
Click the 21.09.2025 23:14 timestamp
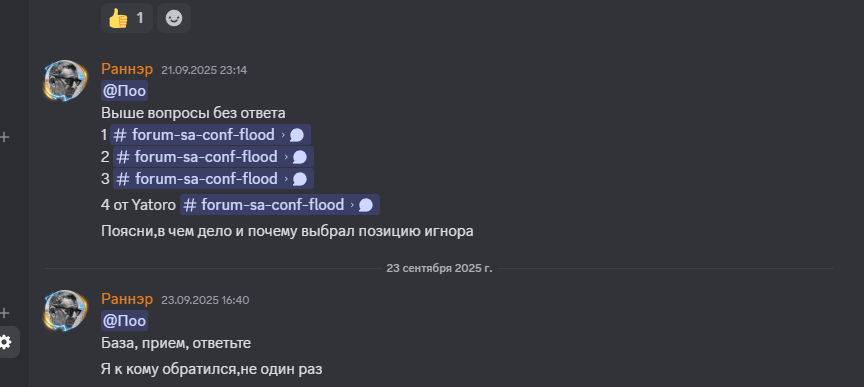tap(204, 70)
